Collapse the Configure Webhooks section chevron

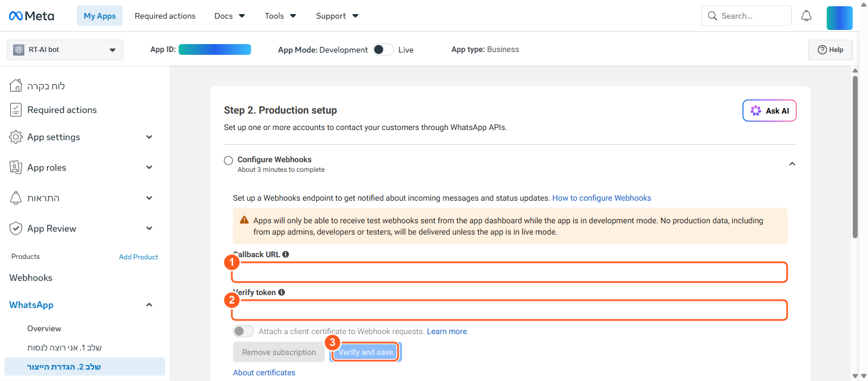pyautogui.click(x=792, y=164)
